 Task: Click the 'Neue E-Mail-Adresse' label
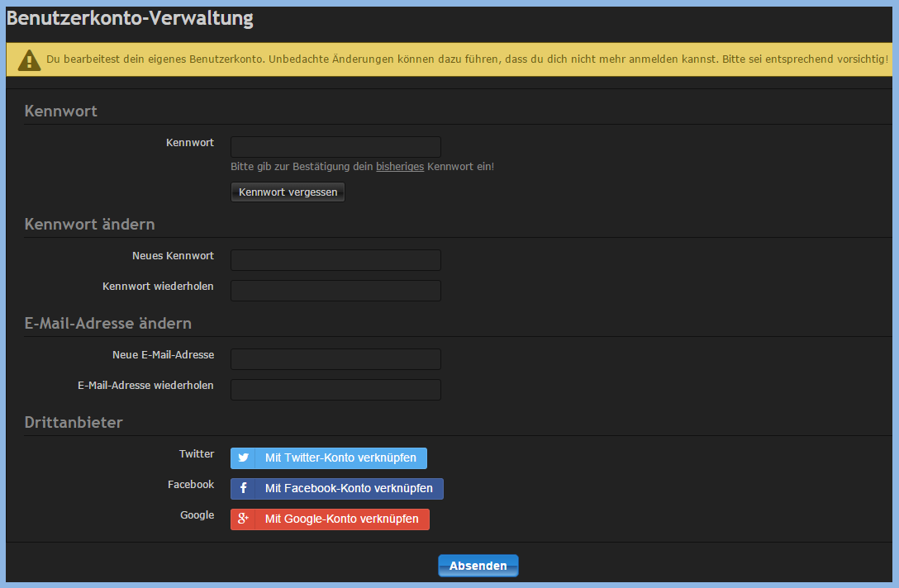pyautogui.click(x=163, y=355)
